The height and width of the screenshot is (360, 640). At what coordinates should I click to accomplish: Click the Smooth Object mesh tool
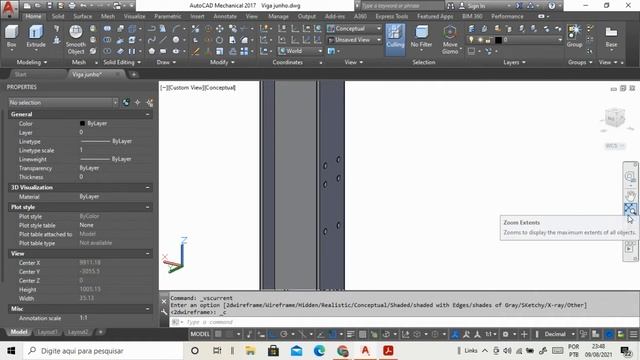tap(76, 40)
